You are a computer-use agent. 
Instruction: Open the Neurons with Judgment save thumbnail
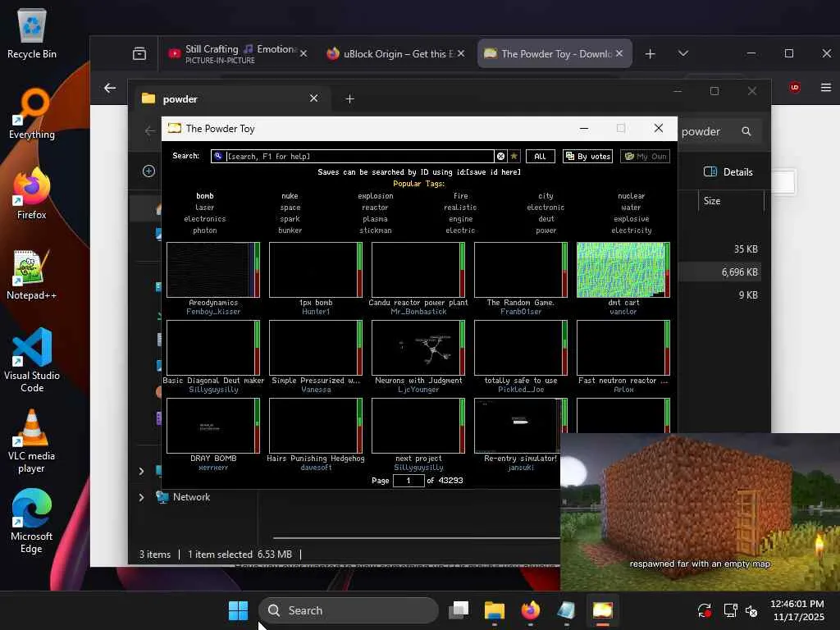[x=418, y=348]
